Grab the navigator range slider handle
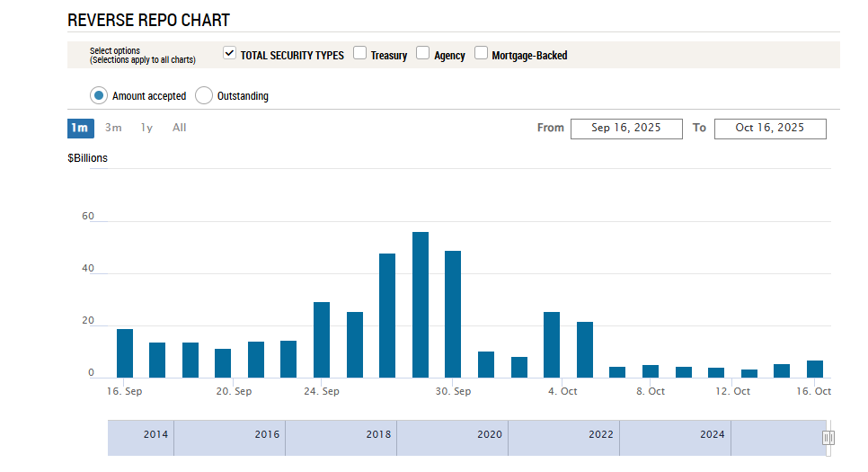868x472 pixels. point(828,438)
